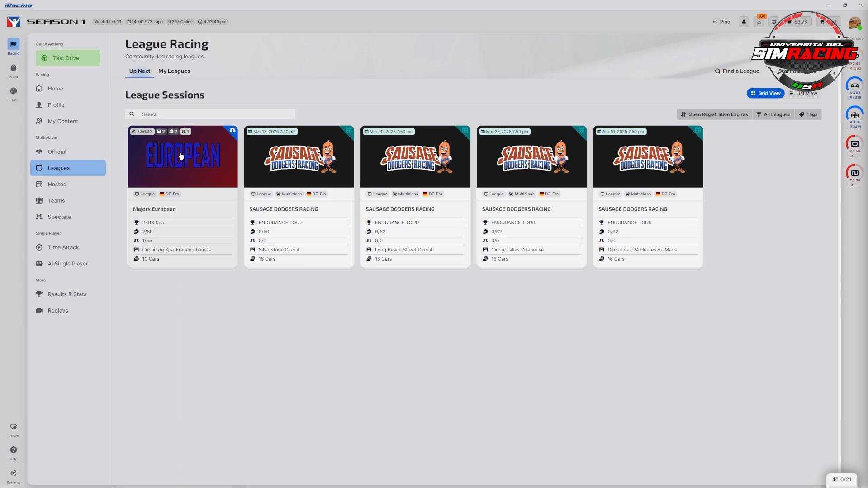
Task: Open Teams in the sidebar
Action: (68, 201)
